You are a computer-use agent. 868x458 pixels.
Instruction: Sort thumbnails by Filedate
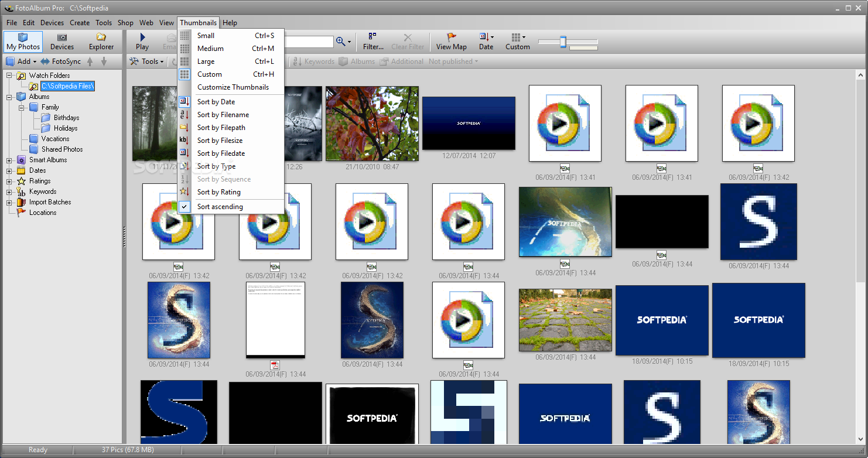(231, 153)
